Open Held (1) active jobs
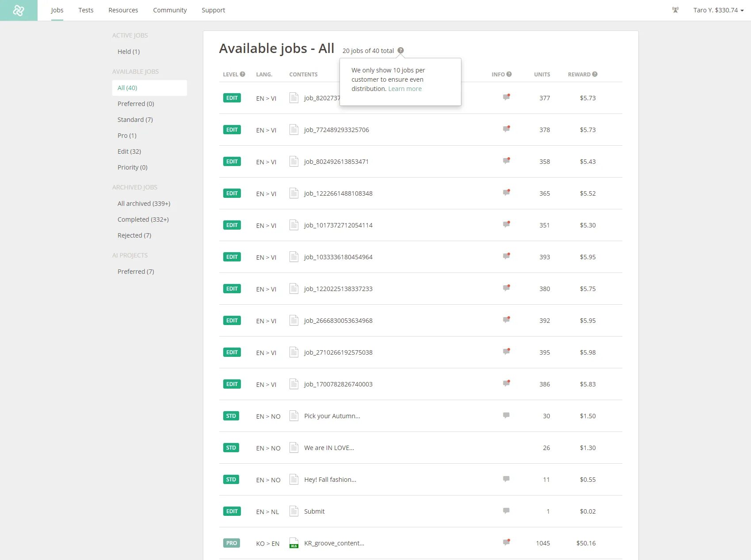The width and height of the screenshot is (751, 560). tap(128, 52)
